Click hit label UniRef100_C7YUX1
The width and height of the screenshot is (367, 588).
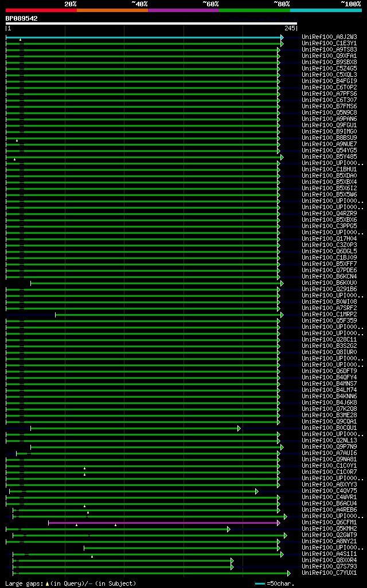coord(330,573)
